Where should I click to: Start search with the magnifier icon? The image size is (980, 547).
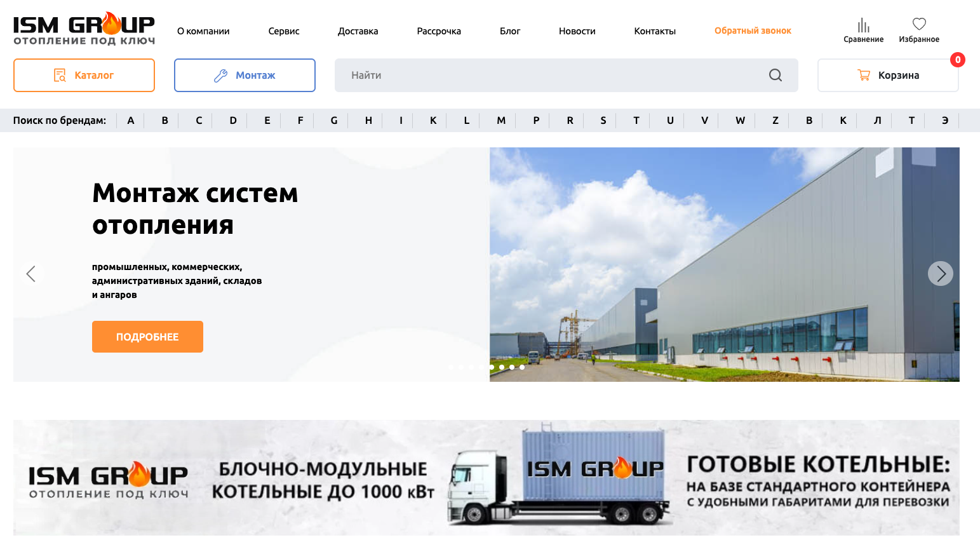775,75
